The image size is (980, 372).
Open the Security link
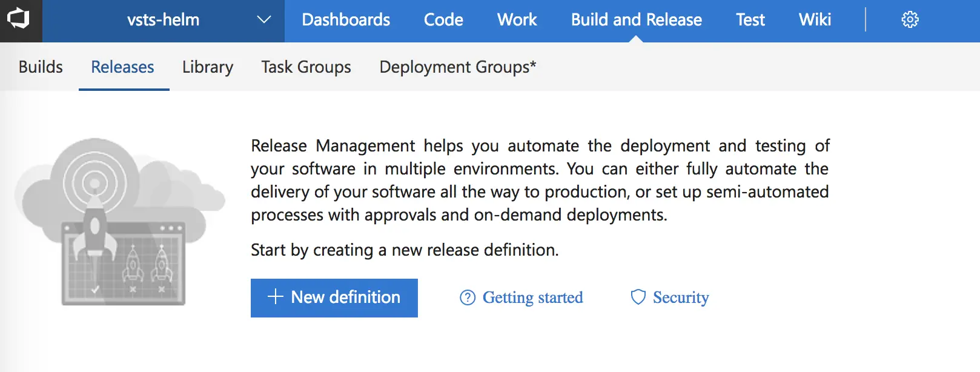[681, 297]
